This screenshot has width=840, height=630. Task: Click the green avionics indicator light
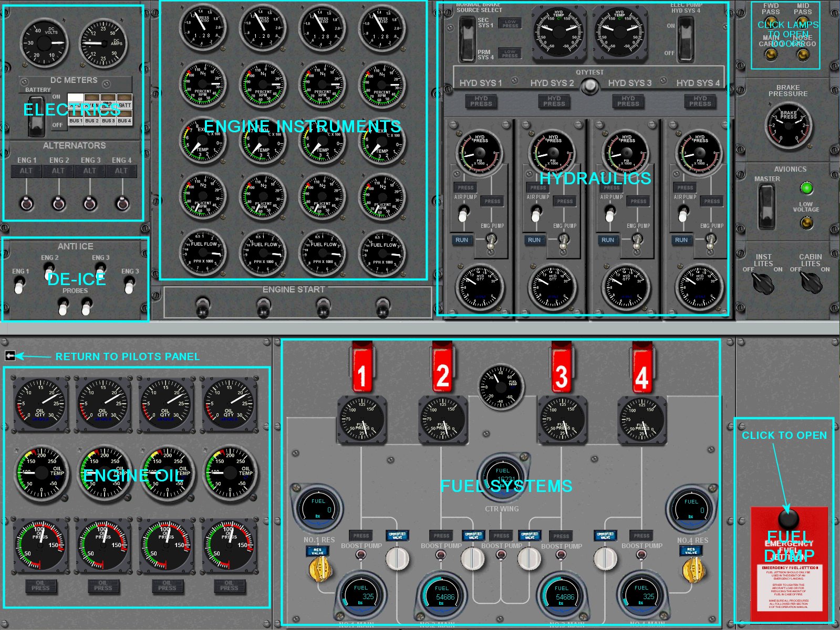806,188
